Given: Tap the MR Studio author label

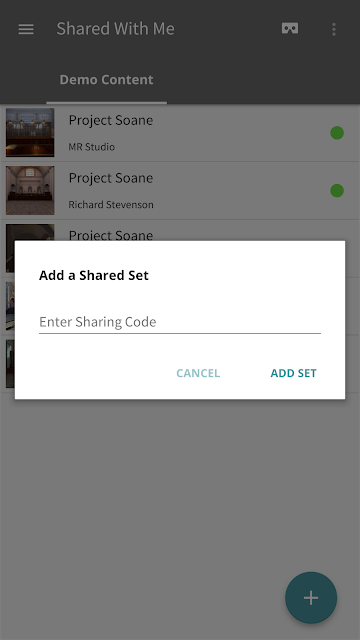Looking at the screenshot, I should click(91, 147).
